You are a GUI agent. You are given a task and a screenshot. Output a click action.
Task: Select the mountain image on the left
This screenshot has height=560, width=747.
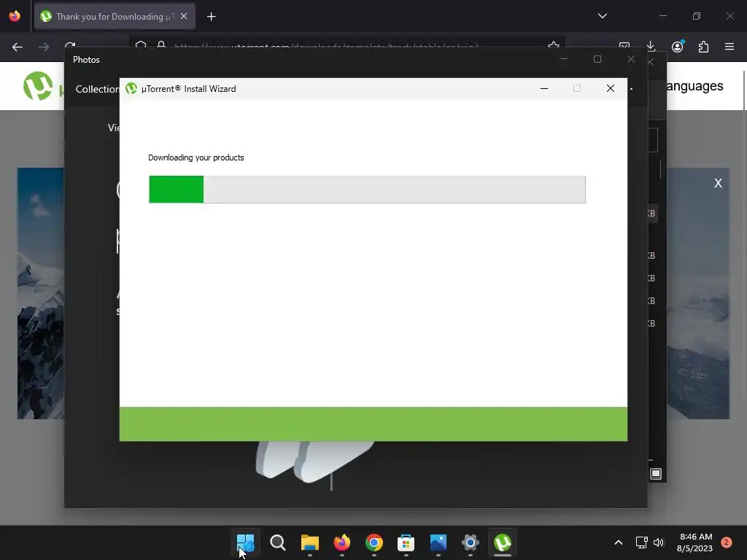(x=41, y=293)
